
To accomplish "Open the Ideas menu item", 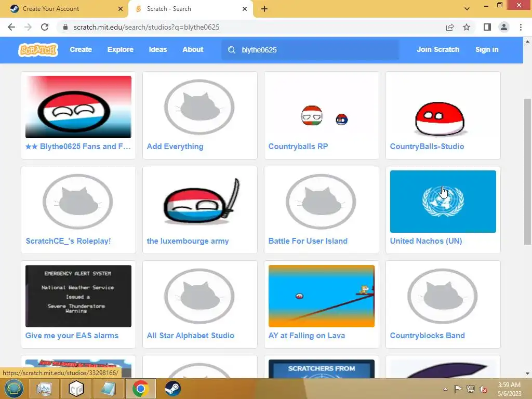I will (158, 49).
